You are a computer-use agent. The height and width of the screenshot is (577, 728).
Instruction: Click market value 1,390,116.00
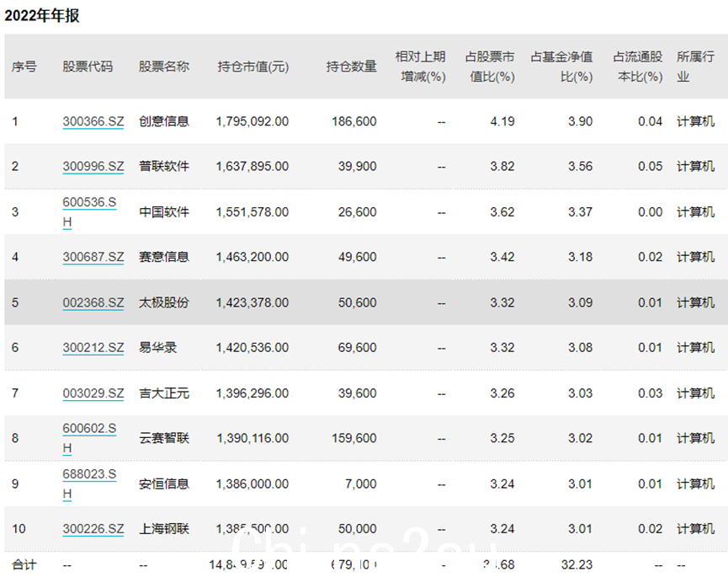252,438
